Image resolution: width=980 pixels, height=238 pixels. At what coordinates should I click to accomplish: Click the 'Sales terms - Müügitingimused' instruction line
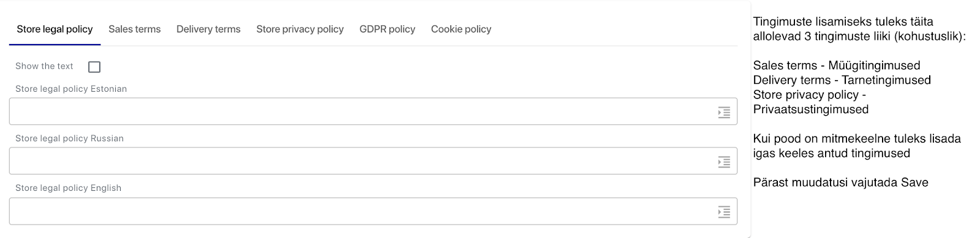tap(837, 65)
